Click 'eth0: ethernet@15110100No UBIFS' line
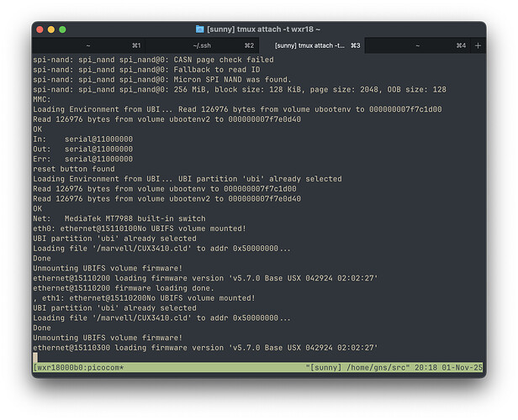The height and width of the screenshot is (420, 518). click(x=140, y=228)
